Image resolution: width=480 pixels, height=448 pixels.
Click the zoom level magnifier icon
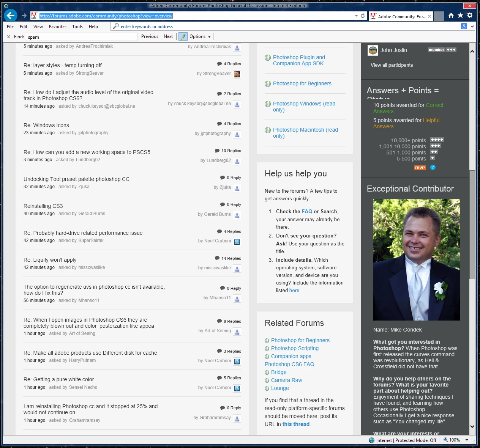(x=446, y=440)
